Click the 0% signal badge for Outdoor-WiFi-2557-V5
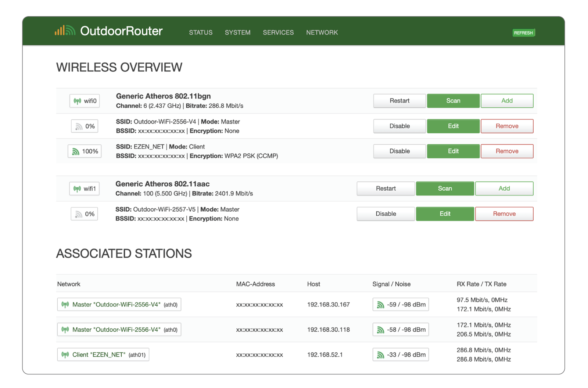Screen dimensions: 588x388 84,214
